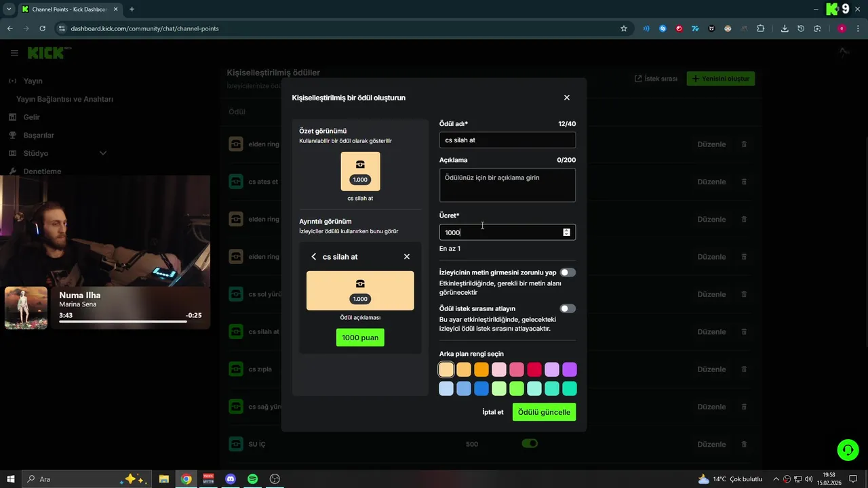
Task: Expand the Stüdyo sidebar section
Action: [103, 153]
